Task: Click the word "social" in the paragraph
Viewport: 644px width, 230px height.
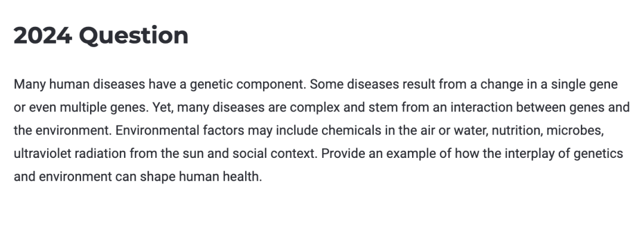Action: 250,154
